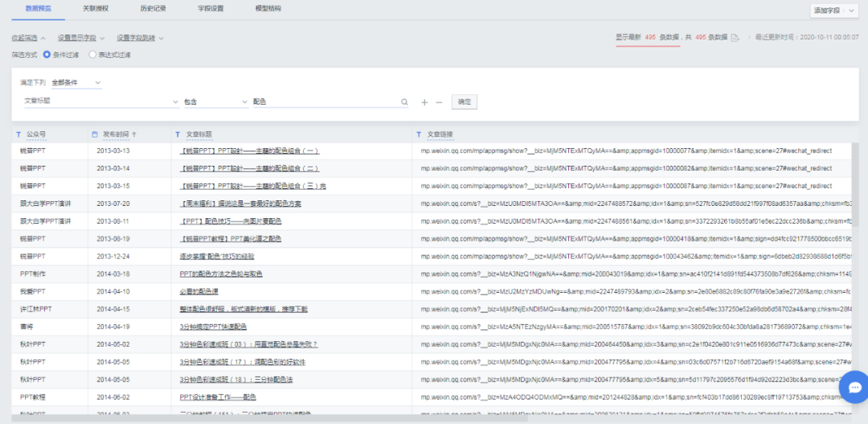The image size is (868, 424).
Task: Switch to the 字段设置 tab
Action: point(211,9)
